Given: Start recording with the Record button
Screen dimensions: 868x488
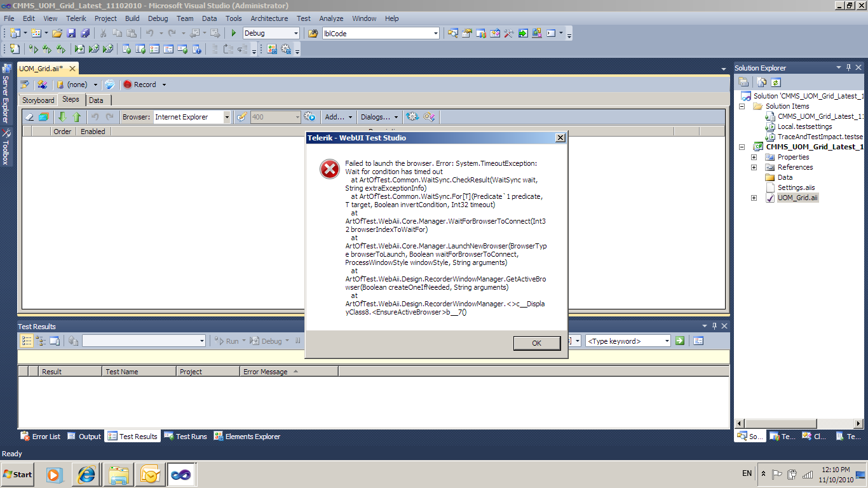Looking at the screenshot, I should 139,85.
